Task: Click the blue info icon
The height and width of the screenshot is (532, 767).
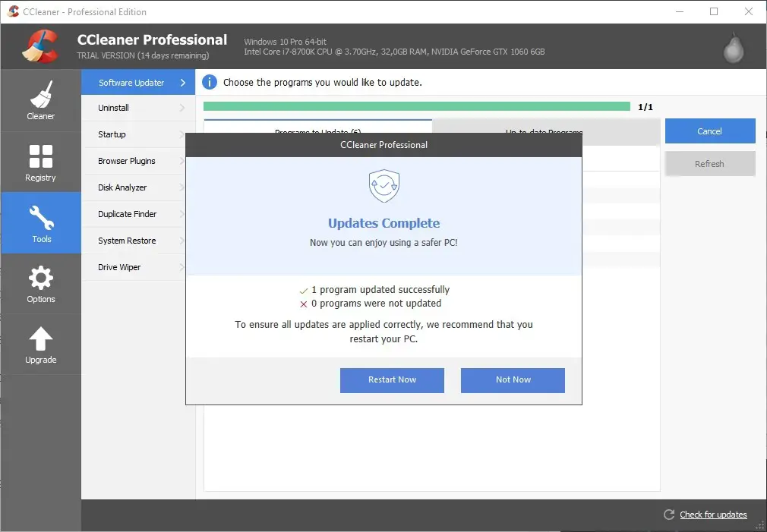Action: 210,82
